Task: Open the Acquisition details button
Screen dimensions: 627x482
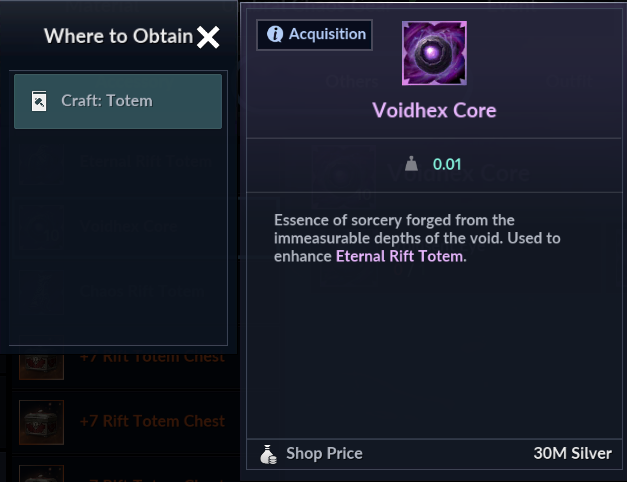Action: click(x=314, y=35)
